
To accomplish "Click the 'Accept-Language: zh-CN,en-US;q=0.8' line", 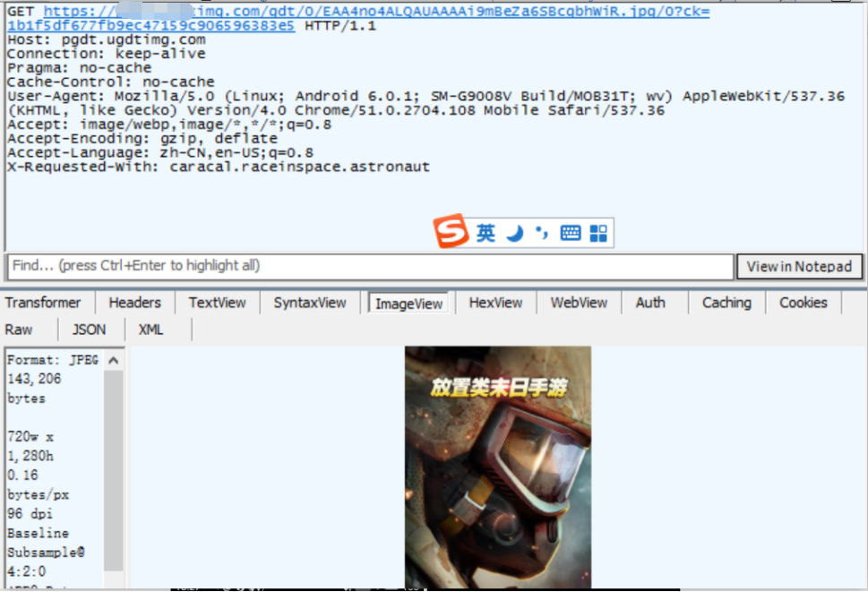I will [160, 153].
